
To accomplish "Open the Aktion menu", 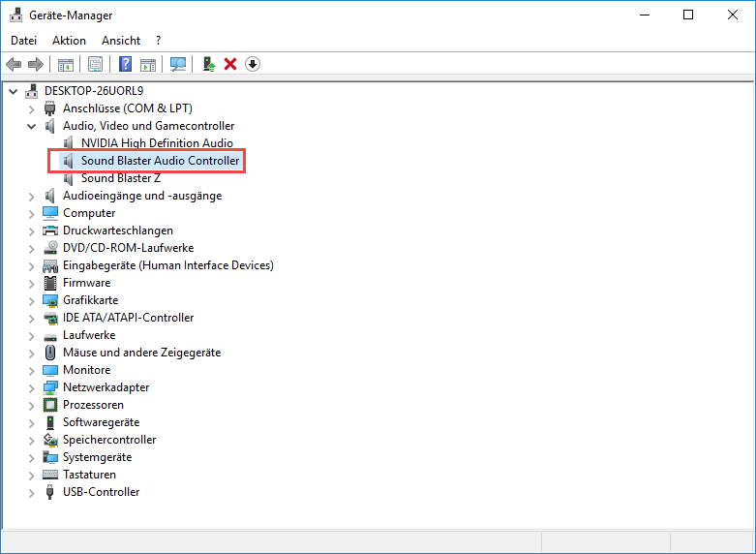I will (70, 41).
